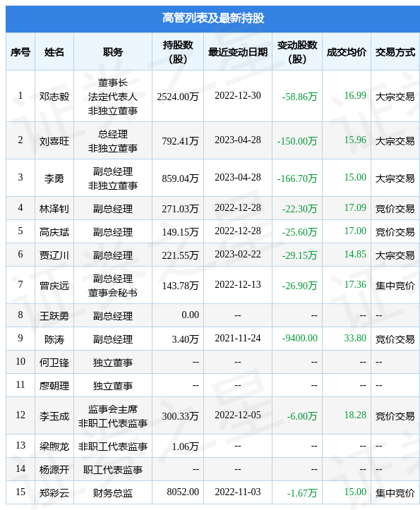Select shareholding 300.33万
Screen dimensions: 420x510
point(181,416)
